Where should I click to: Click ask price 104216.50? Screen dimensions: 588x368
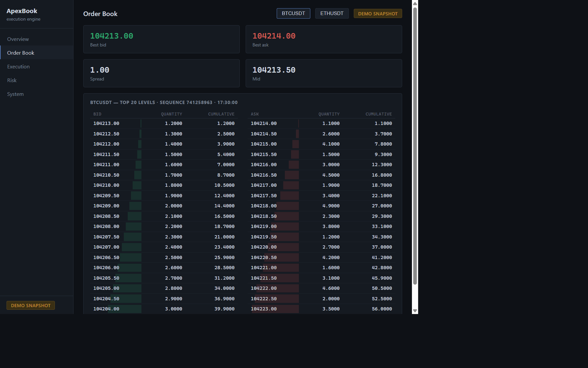click(264, 175)
